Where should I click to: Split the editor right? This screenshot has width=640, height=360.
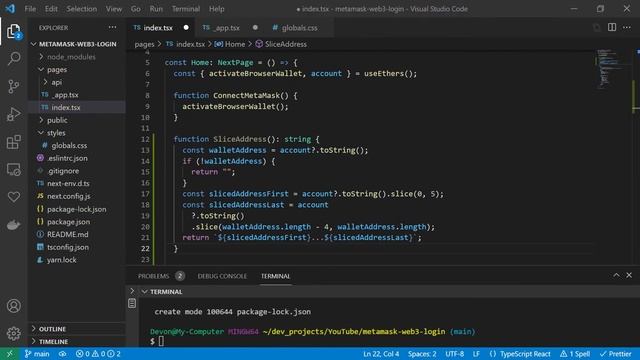pos(612,27)
